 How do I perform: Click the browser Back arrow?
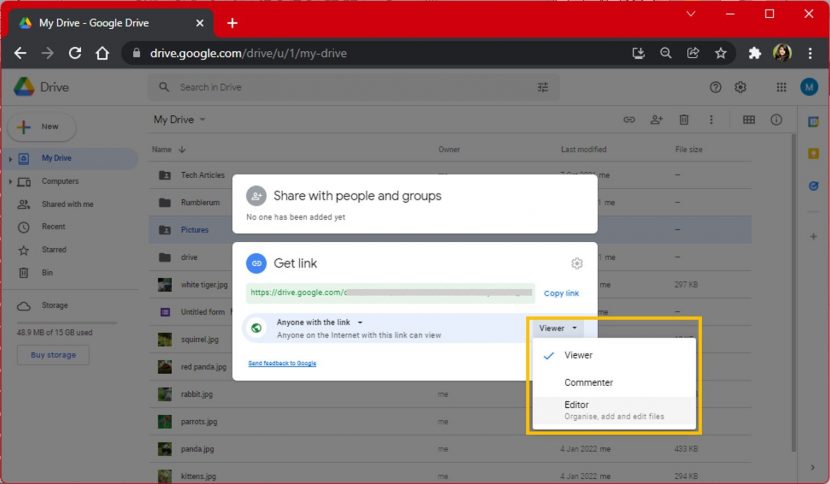click(20, 53)
